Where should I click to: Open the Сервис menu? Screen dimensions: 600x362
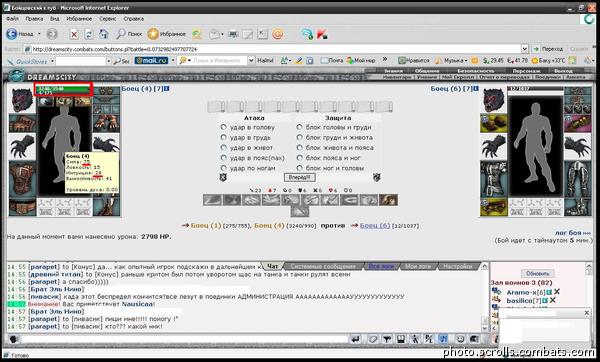[x=108, y=18]
